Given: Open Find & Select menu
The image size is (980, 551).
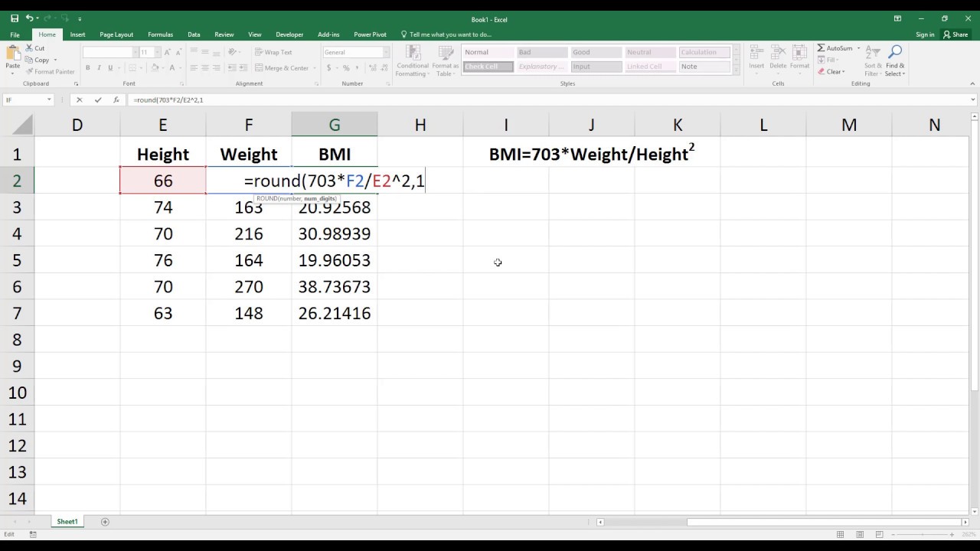Looking at the screenshot, I should (x=894, y=60).
